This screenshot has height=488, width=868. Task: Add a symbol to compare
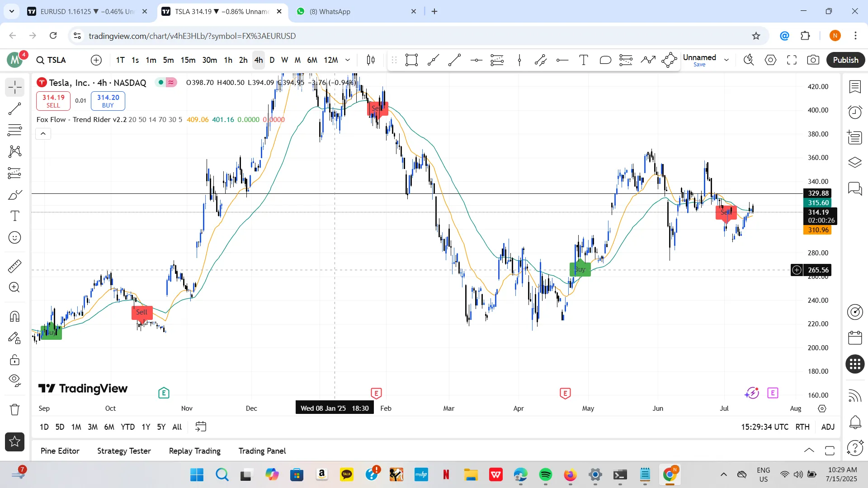96,60
